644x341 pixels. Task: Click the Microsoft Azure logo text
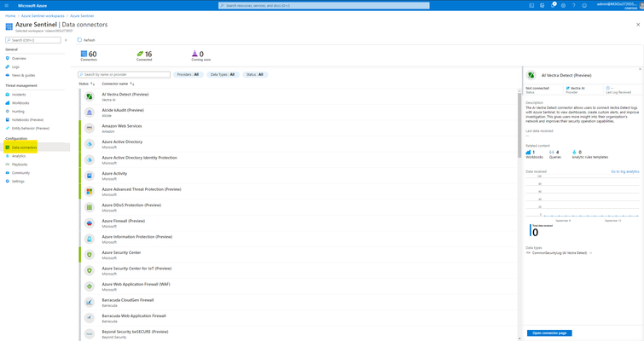pos(32,6)
